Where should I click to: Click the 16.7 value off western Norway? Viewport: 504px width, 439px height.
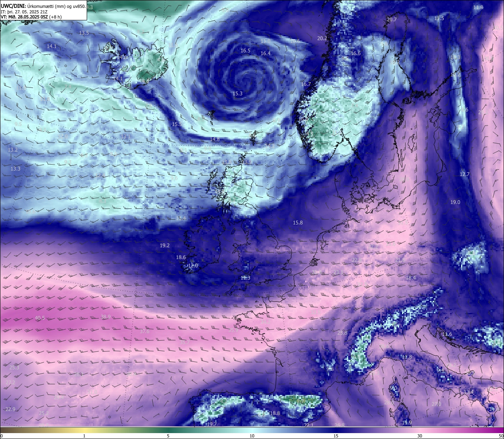pos(306,84)
